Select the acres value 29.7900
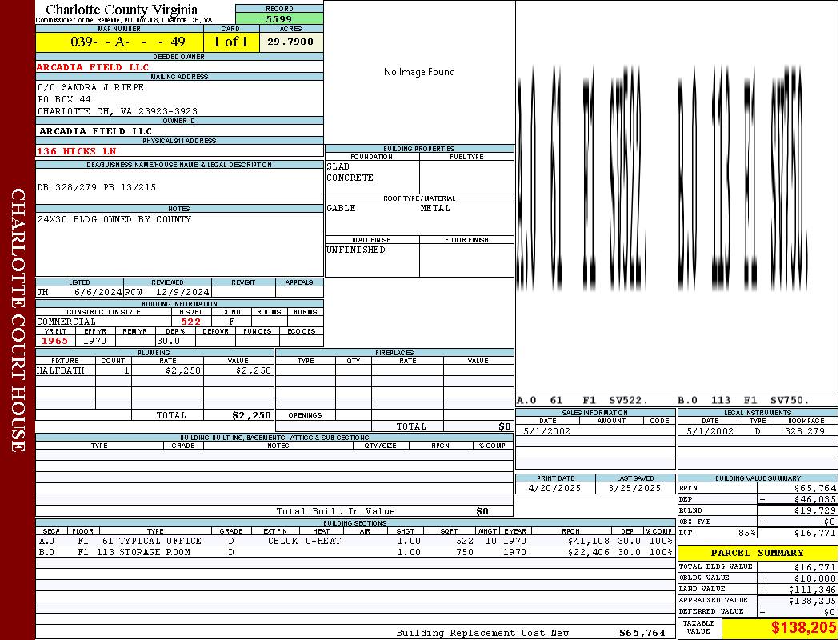This screenshot has width=840, height=640. 290,42
